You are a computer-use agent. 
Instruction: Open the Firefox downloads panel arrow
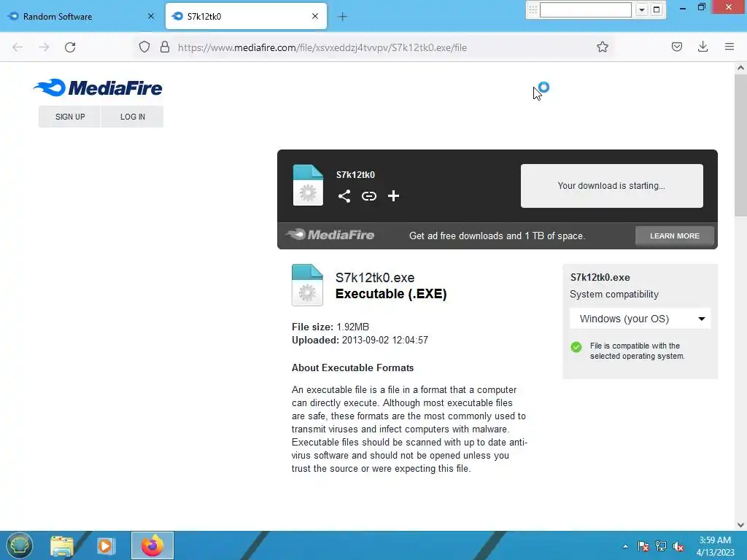coord(703,47)
